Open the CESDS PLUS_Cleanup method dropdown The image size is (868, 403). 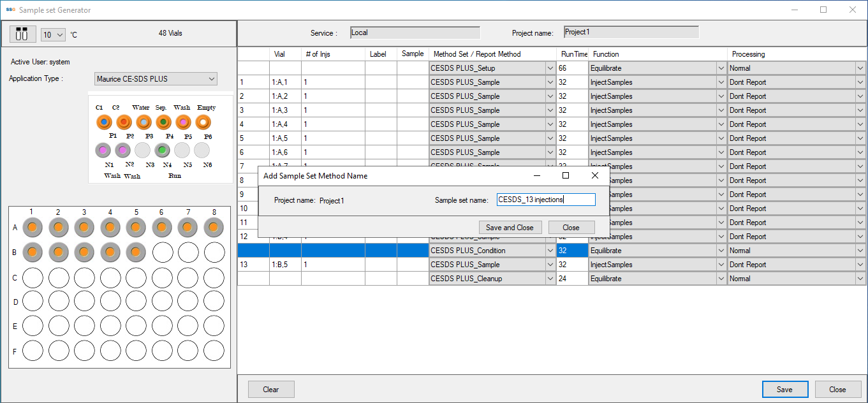pyautogui.click(x=550, y=279)
